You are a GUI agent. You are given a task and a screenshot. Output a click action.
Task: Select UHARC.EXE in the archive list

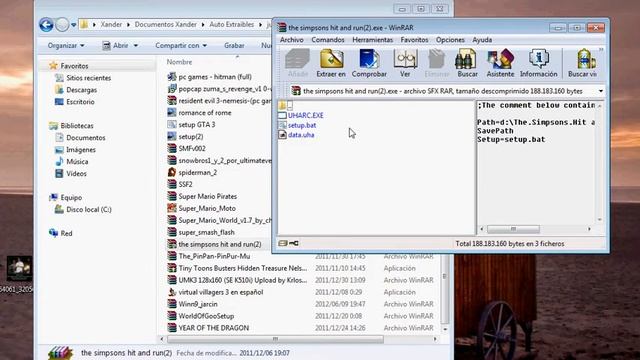[x=305, y=116]
